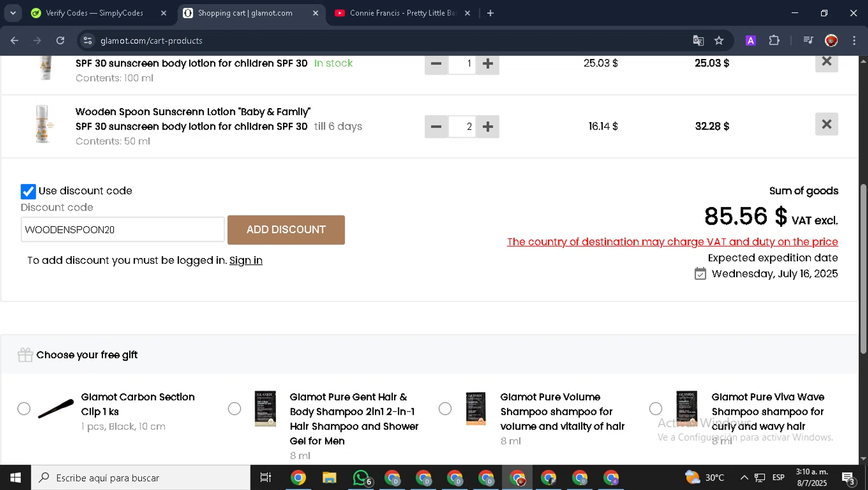Click the Glamot Carbon Section Clip title
Image resolution: width=868 pixels, height=490 pixels.
138,404
